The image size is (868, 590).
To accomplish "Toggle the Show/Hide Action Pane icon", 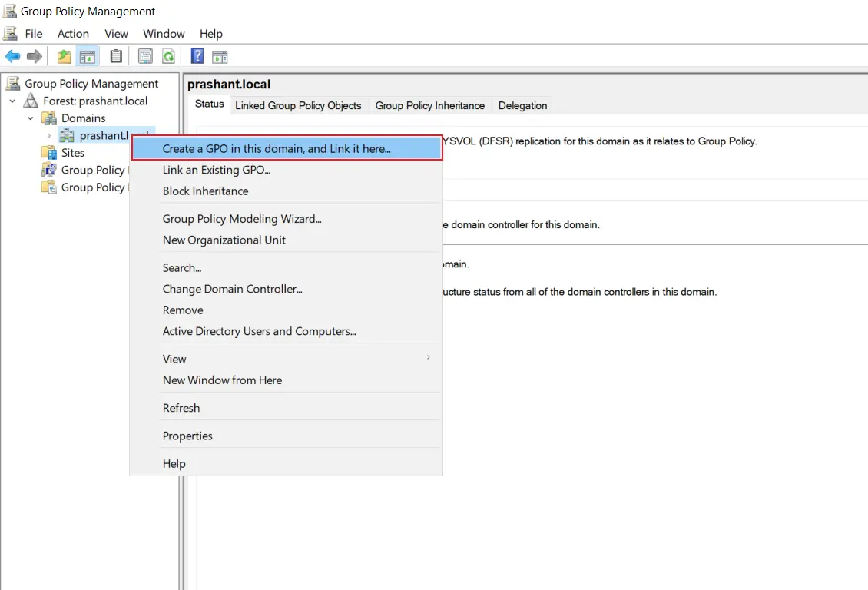I will click(x=220, y=56).
